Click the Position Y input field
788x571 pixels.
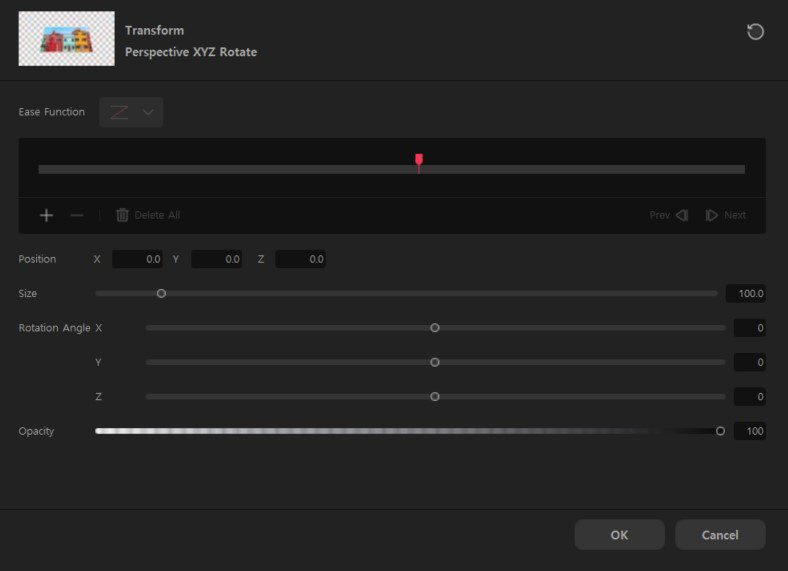click(x=216, y=259)
